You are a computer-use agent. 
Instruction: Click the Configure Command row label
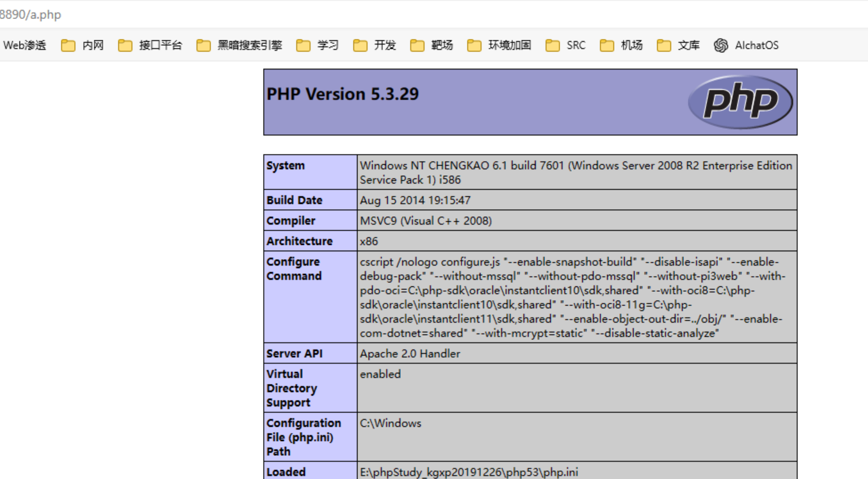click(293, 269)
